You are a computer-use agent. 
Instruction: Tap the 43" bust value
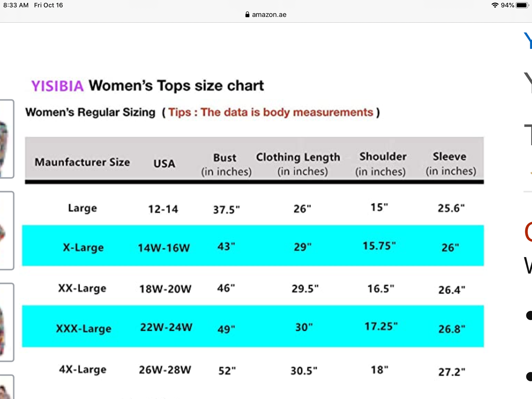tap(226, 247)
